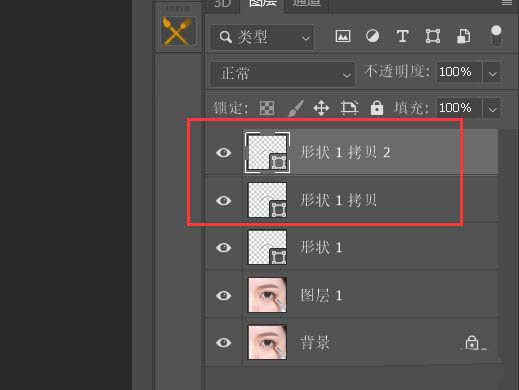This screenshot has width=519, height=390.
Task: Click the 形状 1 拷贝 layer name
Action: (x=338, y=200)
